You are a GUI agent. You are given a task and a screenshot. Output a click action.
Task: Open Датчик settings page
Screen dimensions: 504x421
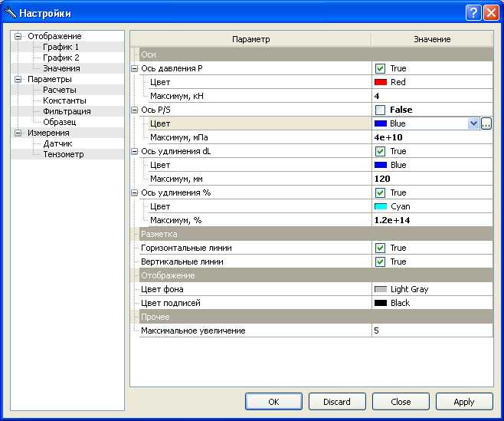click(57, 143)
